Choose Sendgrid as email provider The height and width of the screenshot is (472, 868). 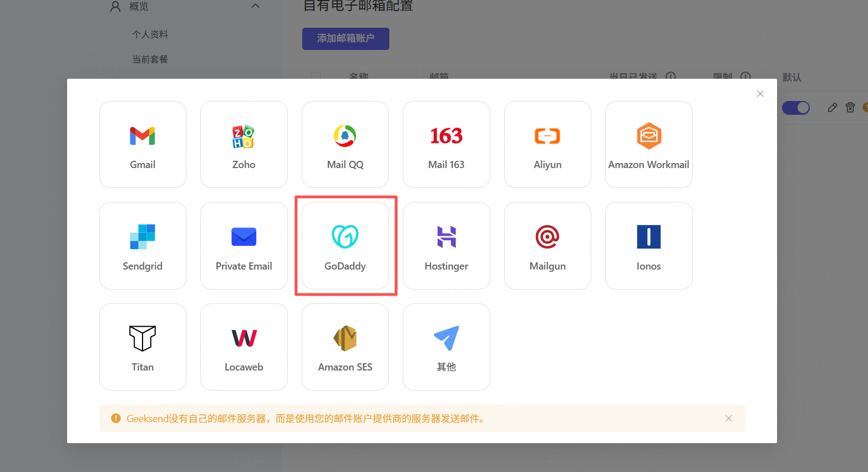143,245
